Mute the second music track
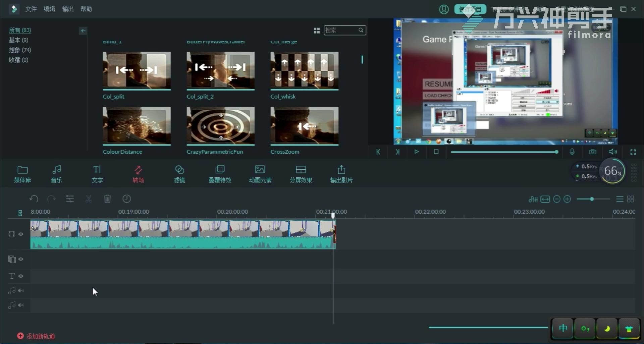The width and height of the screenshot is (644, 344). (21, 305)
